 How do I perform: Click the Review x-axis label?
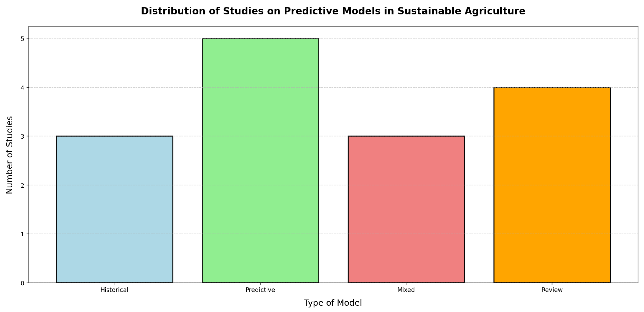(552, 290)
